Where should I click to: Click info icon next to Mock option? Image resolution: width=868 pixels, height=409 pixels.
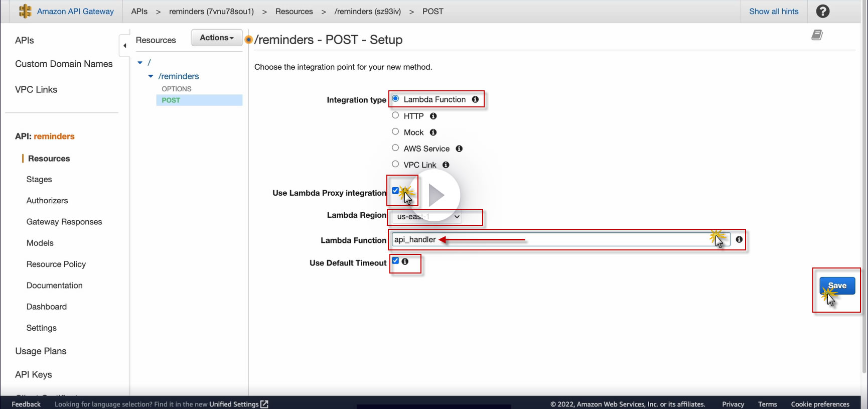pyautogui.click(x=433, y=132)
